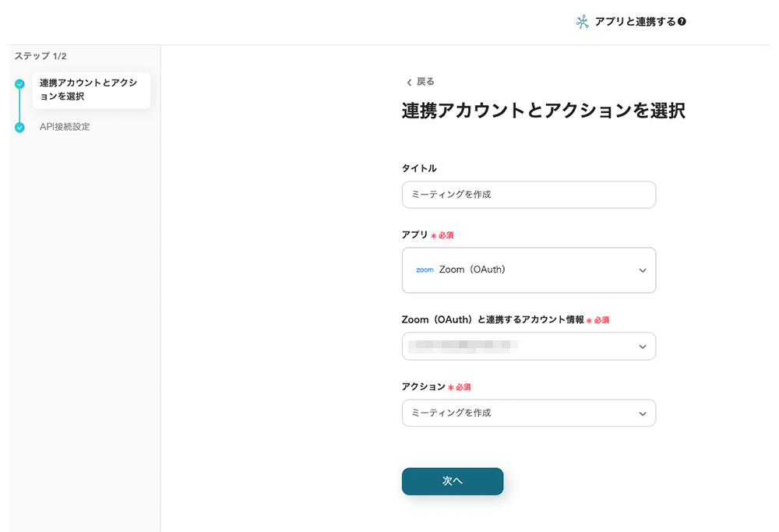Viewport: 779px width, 532px height.
Task: Click the first step's checkmark circle
Action: [x=20, y=84]
